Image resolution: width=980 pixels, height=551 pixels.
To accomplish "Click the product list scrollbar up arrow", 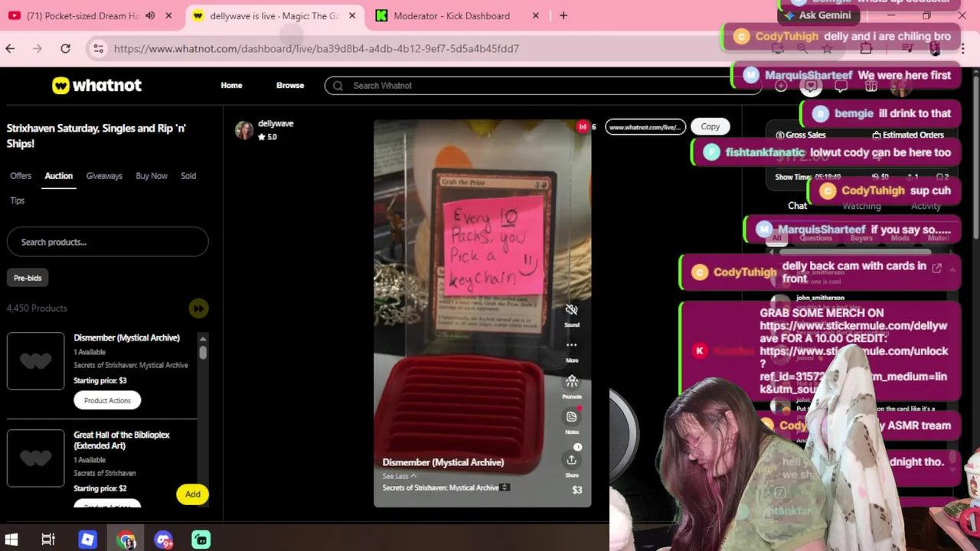I will (x=203, y=338).
